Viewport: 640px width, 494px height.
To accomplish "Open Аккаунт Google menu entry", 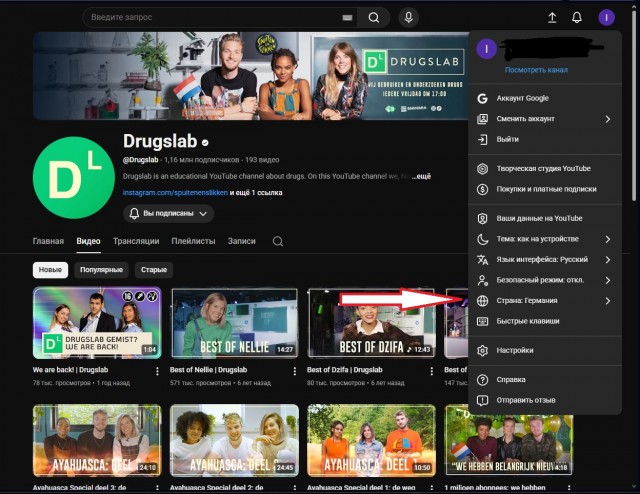I will pyautogui.click(x=545, y=98).
